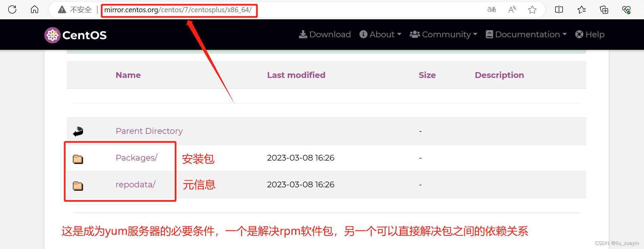Open the collections icon
Viewport: 644px width, 249px height.
pos(604,9)
